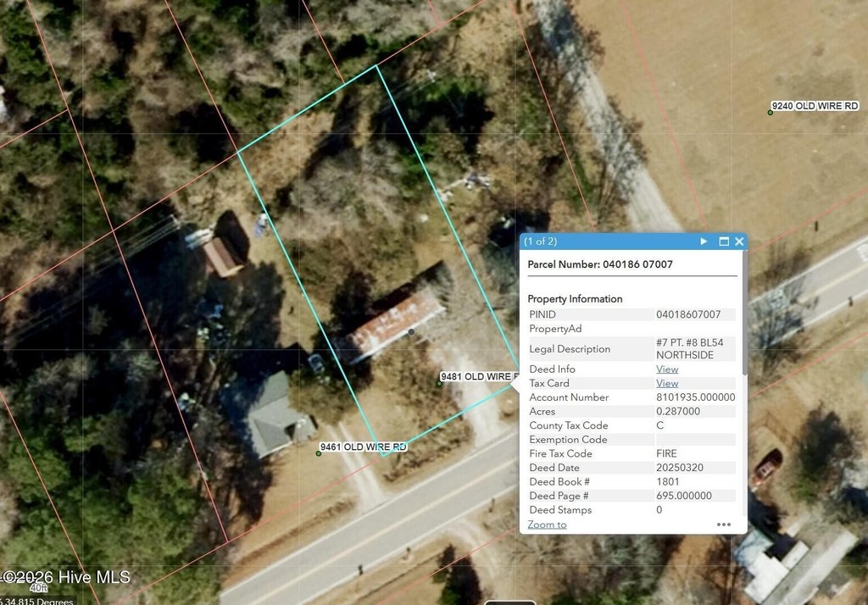
Task: Click the Legal Description row
Action: click(x=632, y=349)
